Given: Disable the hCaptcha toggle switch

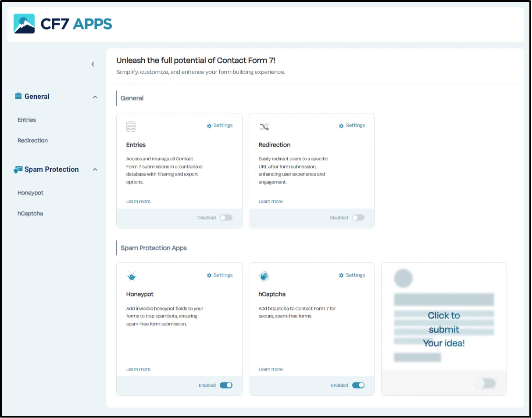Looking at the screenshot, I should [358, 386].
